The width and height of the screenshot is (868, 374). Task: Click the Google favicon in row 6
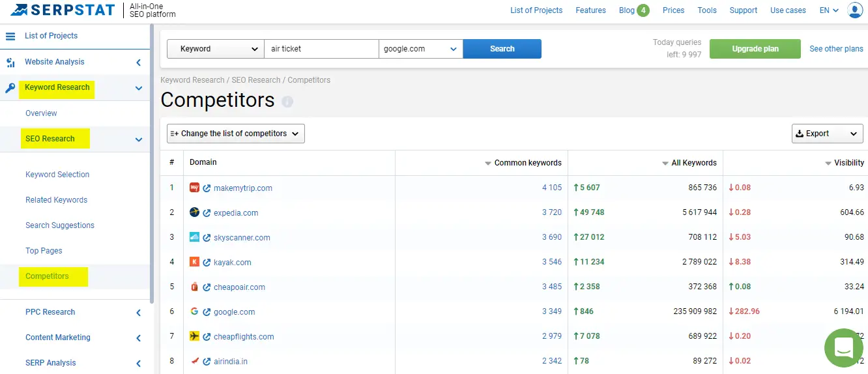(x=194, y=311)
